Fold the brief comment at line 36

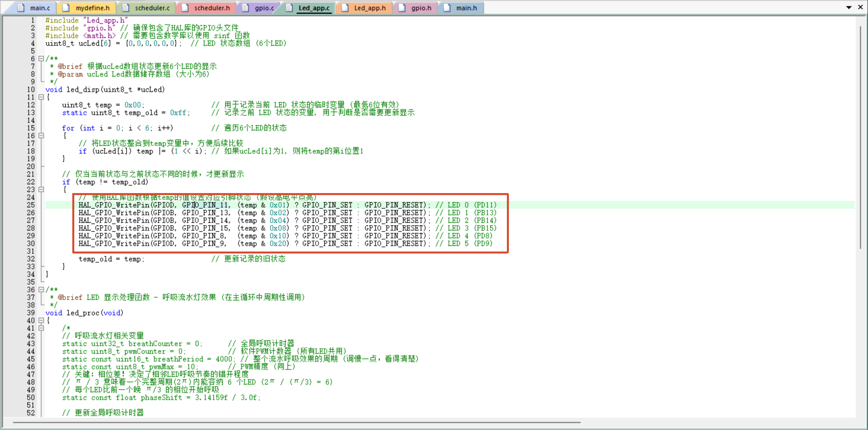click(41, 289)
